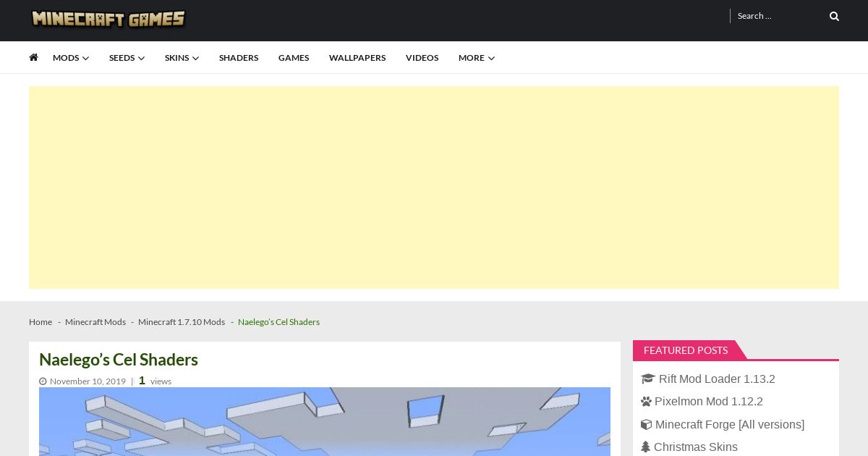868x456 pixels.
Task: Click the yellow advertisement banner
Action: 434,187
